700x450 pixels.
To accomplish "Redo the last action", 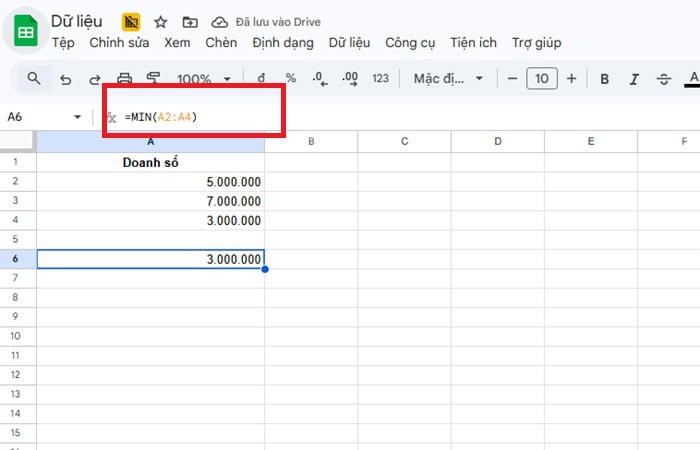I will (95, 78).
